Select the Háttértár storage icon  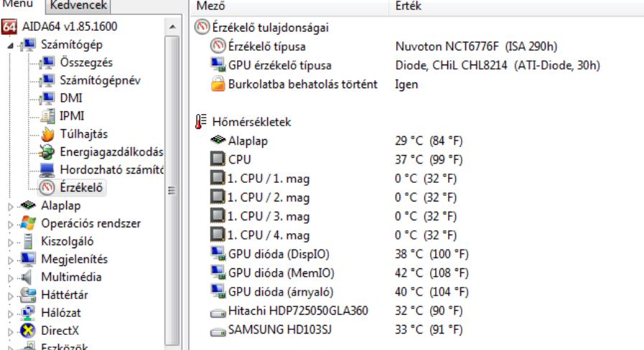click(x=28, y=295)
